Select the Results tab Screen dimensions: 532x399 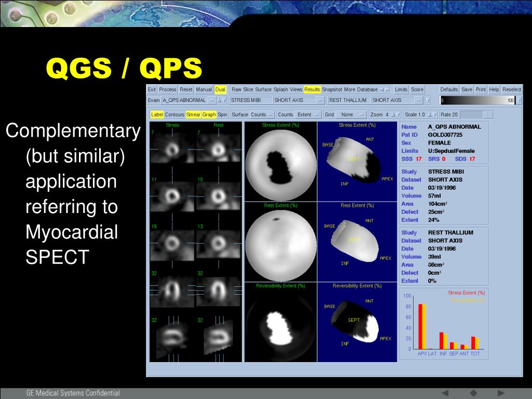[312, 89]
